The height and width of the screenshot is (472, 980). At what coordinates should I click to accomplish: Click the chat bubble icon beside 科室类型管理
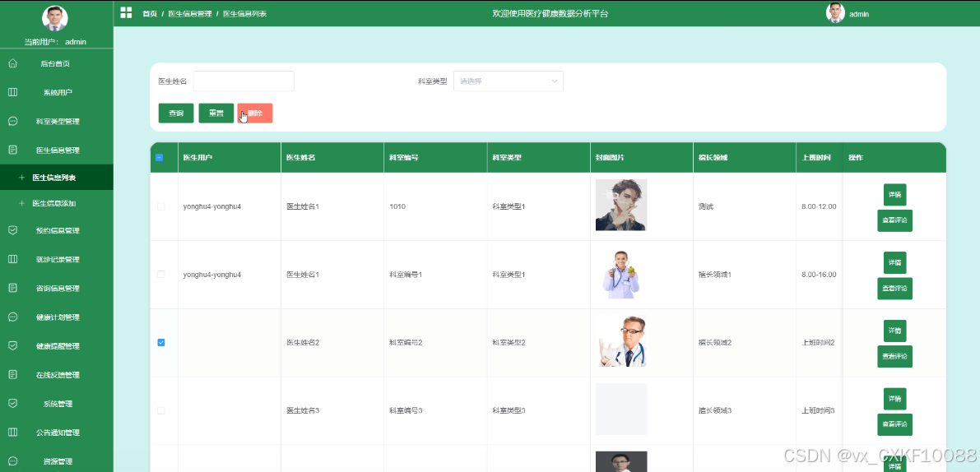12,121
